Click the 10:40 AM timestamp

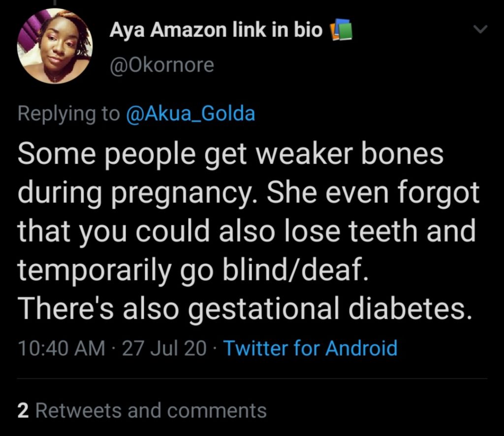tap(61, 348)
